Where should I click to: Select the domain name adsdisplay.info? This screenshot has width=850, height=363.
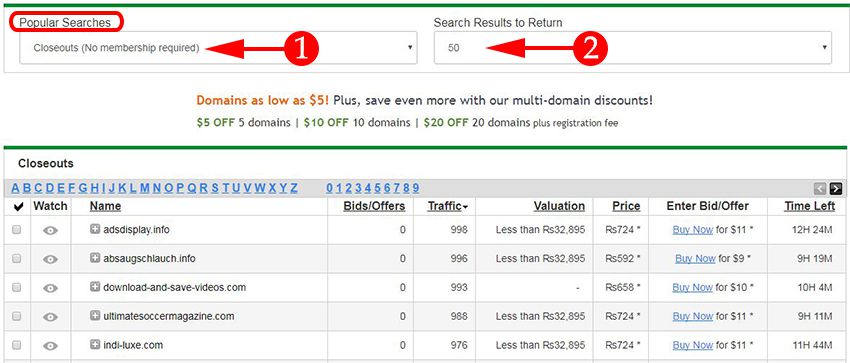pyautogui.click(x=136, y=230)
